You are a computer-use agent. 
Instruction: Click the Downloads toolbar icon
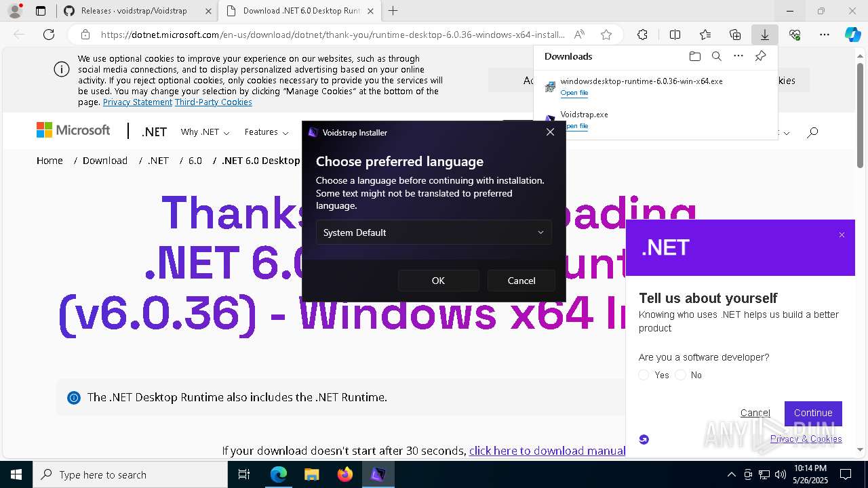coord(764,35)
